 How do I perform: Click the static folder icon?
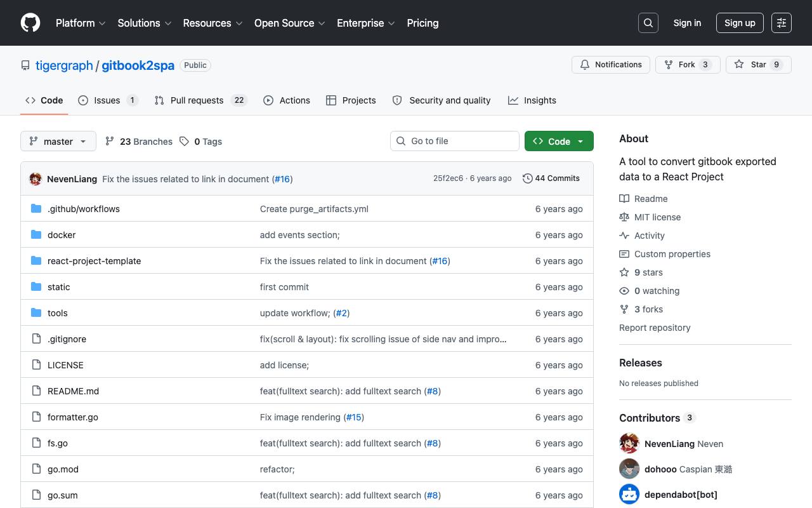pyautogui.click(x=36, y=287)
